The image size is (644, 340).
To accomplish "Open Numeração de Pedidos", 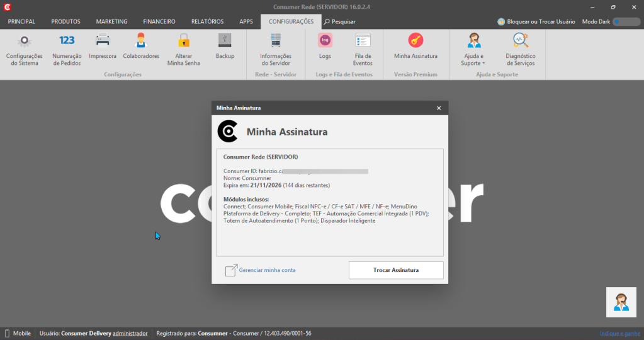I will 67,49.
